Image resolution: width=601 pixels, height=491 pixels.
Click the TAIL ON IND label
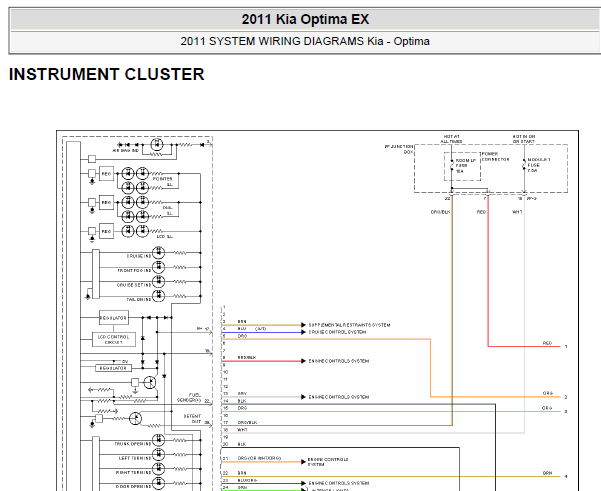pyautogui.click(x=139, y=299)
